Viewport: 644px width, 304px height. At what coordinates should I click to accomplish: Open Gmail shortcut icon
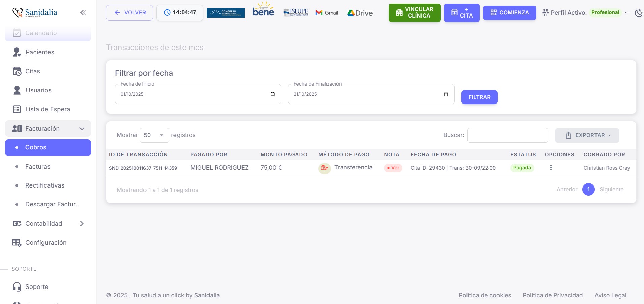pos(327,13)
